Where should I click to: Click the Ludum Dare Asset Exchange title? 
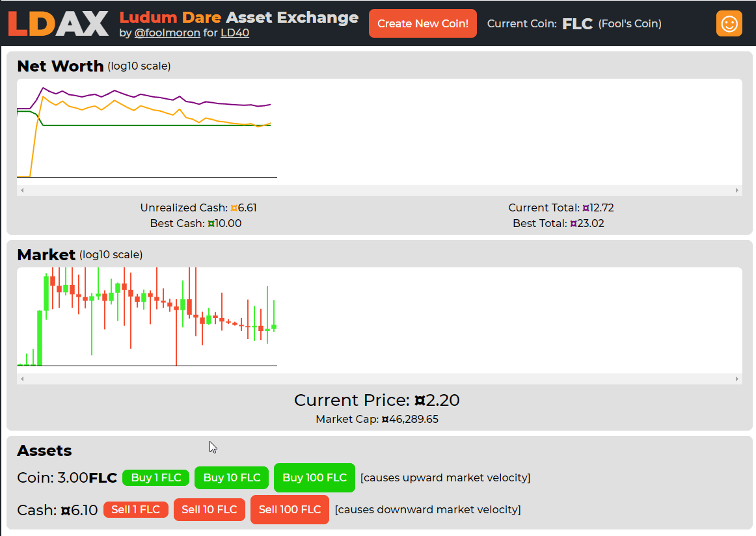(x=239, y=18)
